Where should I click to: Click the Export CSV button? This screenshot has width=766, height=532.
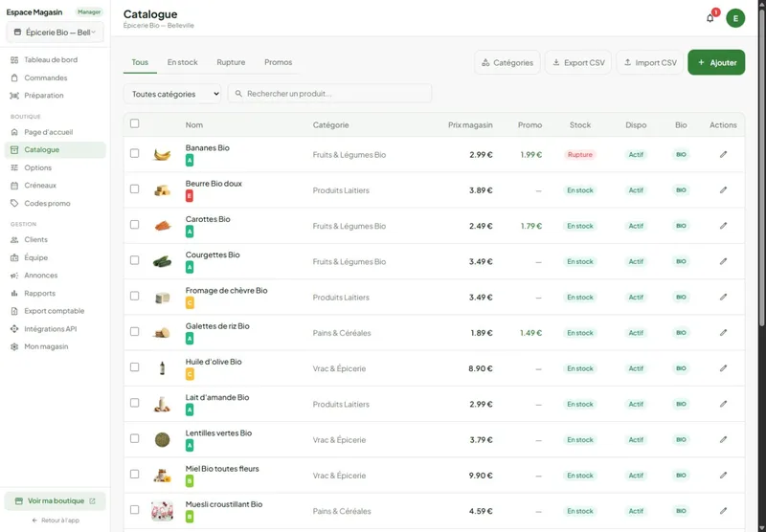[578, 62]
